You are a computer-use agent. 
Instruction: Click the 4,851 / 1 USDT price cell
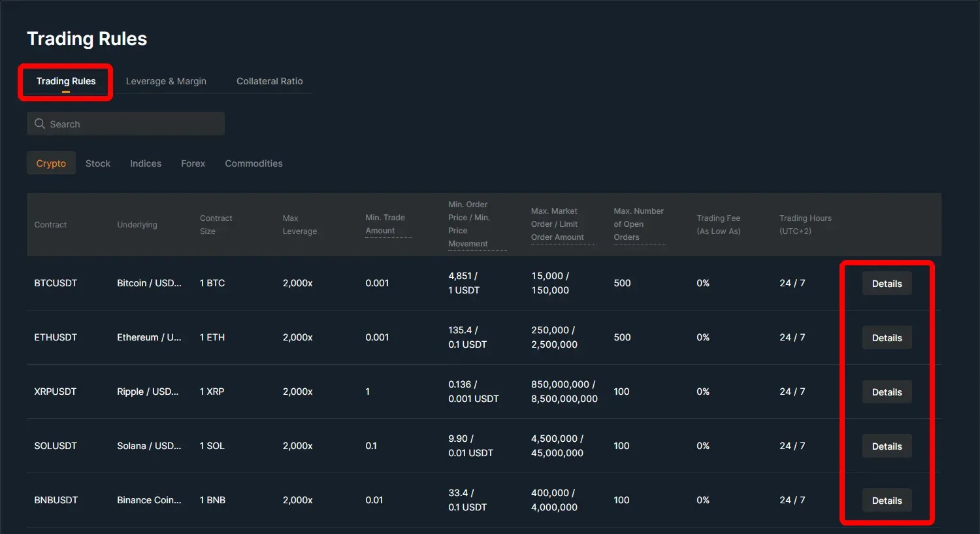[x=464, y=283]
